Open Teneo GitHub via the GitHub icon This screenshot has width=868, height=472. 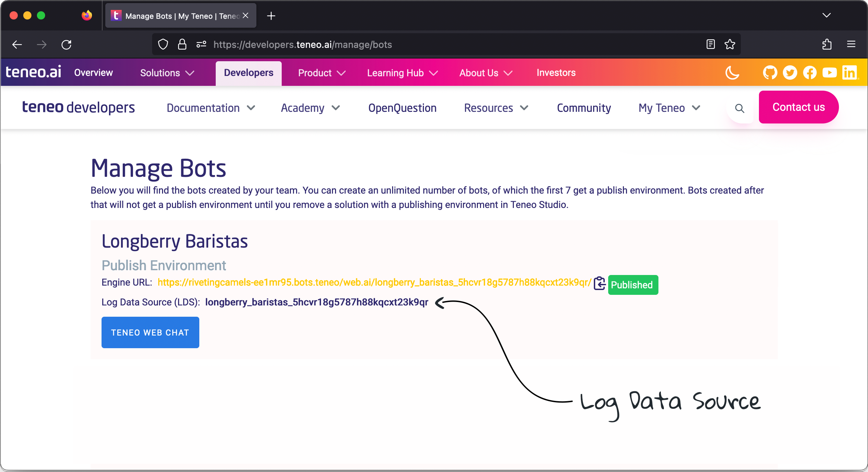point(770,73)
